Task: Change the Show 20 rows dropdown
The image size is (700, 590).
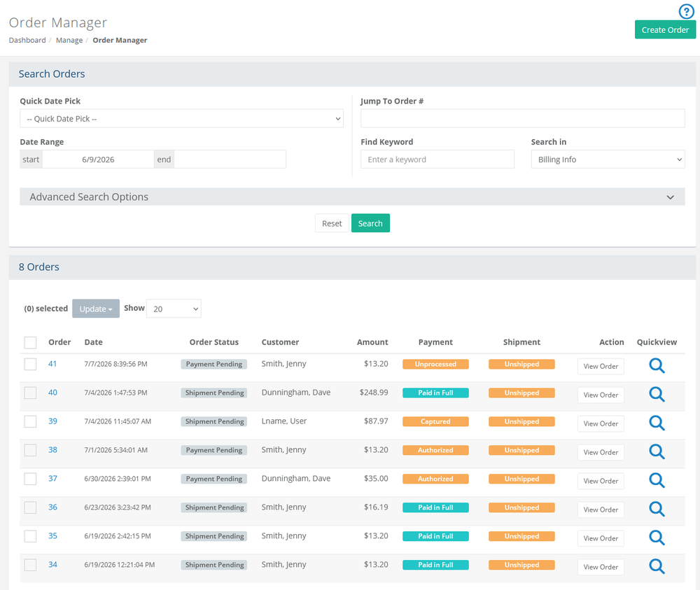Action: point(174,309)
